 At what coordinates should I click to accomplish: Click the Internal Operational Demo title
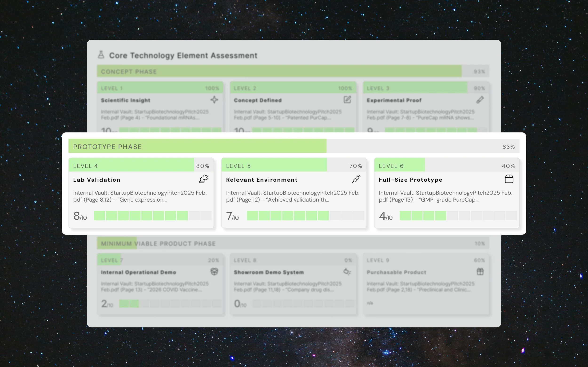(138, 272)
